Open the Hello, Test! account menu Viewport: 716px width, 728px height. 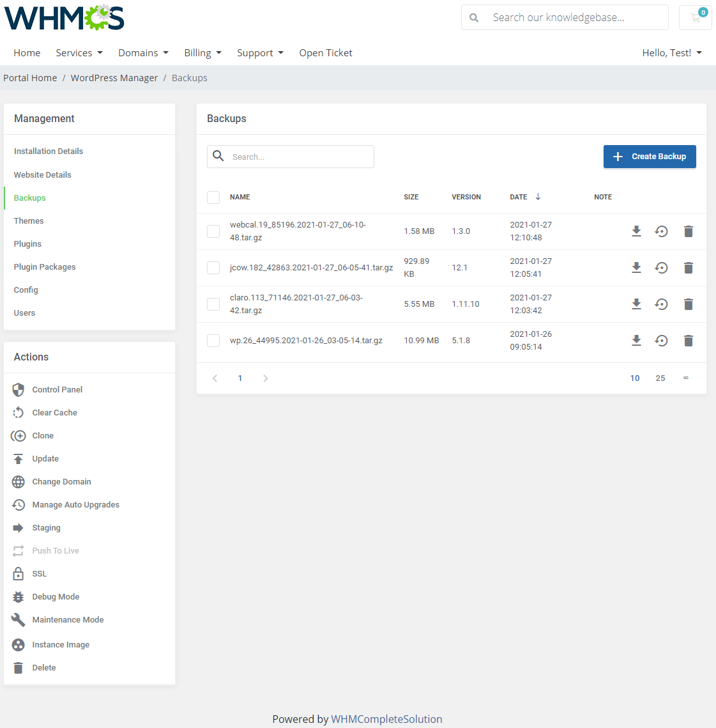click(x=672, y=53)
